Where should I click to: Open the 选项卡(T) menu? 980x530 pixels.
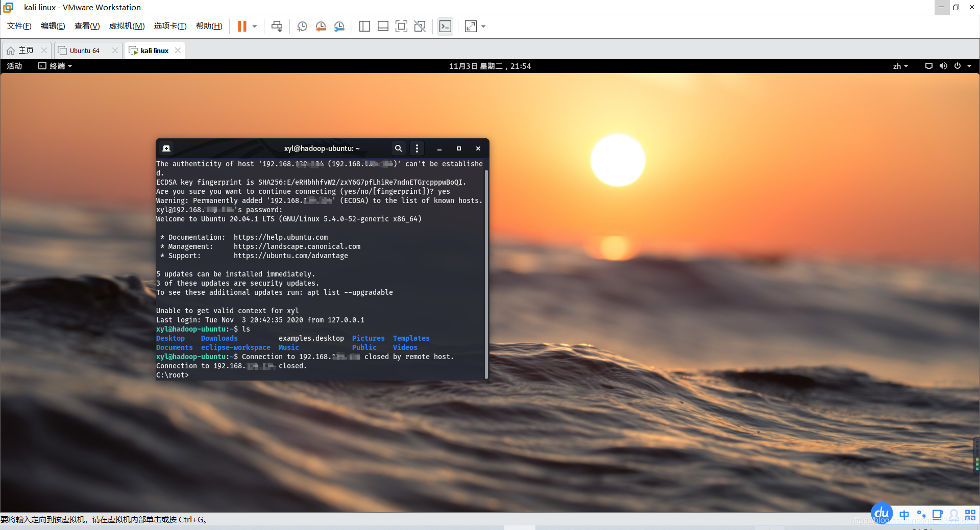[x=170, y=26]
